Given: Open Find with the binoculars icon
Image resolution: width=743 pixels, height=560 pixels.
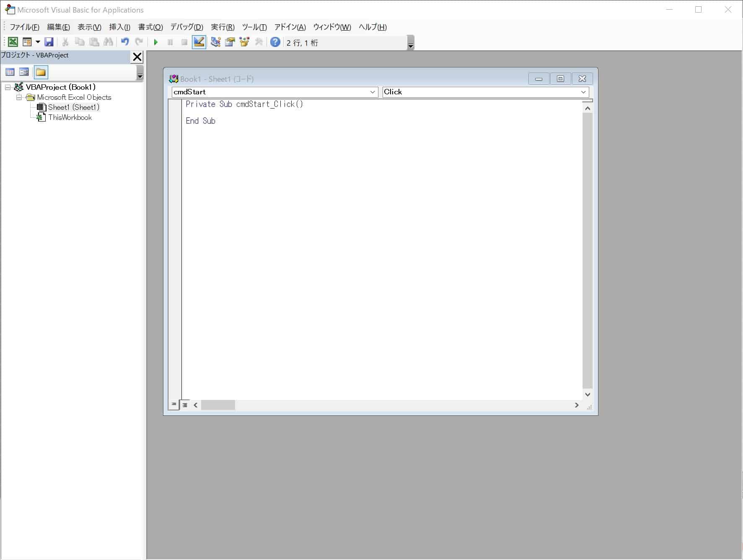Looking at the screenshot, I should click(109, 42).
